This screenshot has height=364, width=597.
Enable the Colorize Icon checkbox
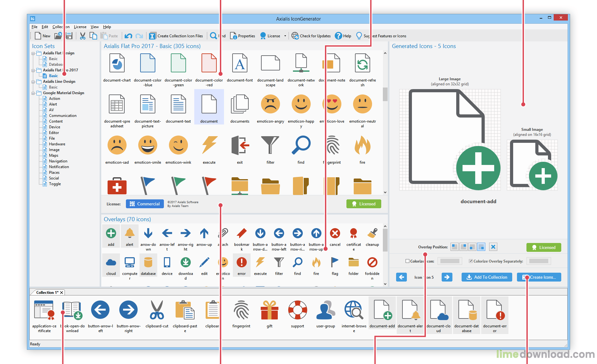coord(407,261)
